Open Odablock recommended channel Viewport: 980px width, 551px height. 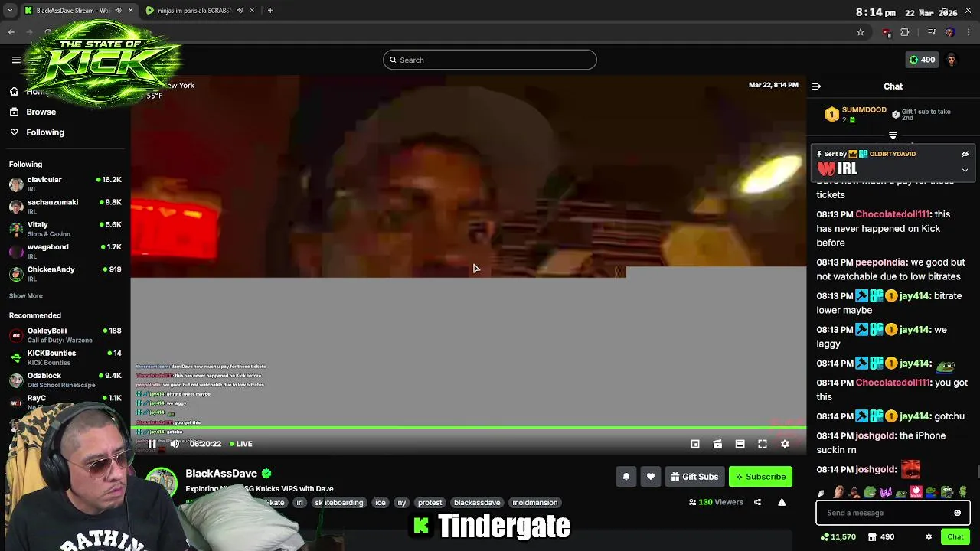(65, 380)
